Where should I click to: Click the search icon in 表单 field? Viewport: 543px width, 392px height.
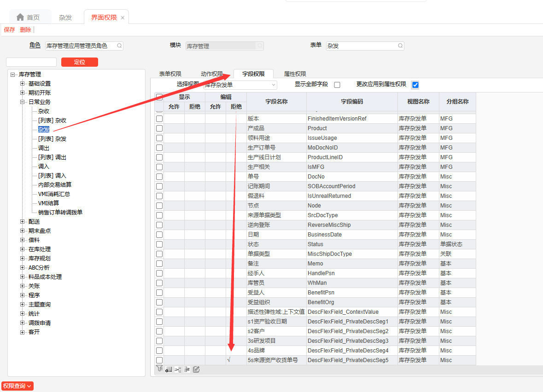[400, 46]
